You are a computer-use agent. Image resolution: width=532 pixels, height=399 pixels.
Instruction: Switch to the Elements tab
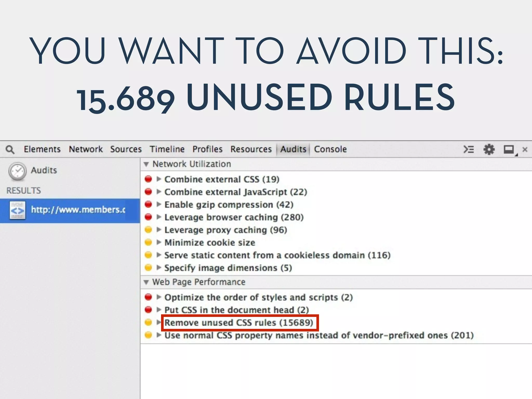(42, 149)
